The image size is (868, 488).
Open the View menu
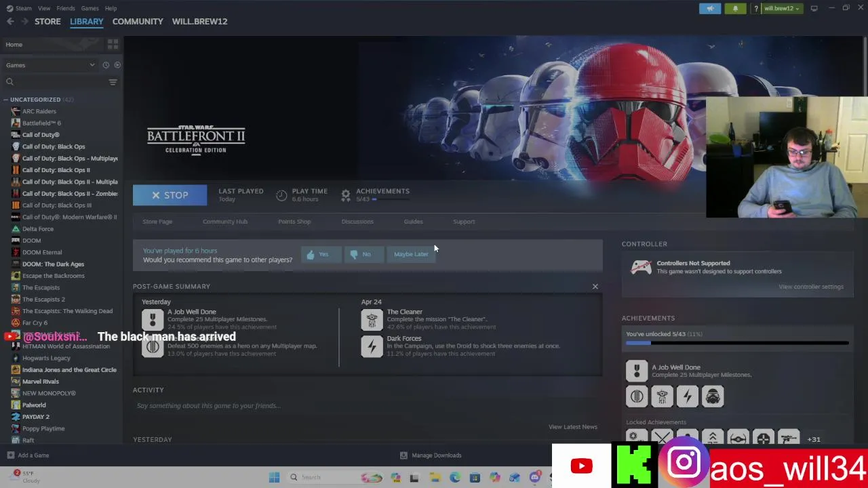[44, 8]
